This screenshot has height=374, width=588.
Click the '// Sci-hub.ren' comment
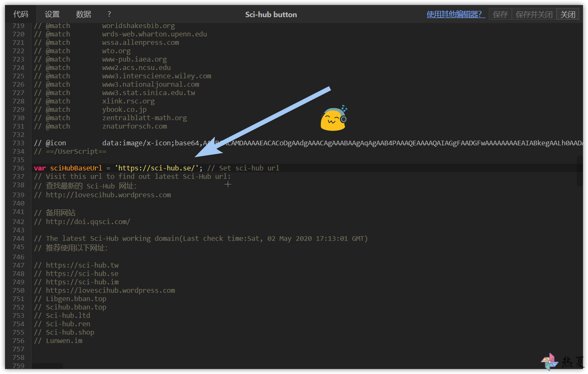coord(62,324)
